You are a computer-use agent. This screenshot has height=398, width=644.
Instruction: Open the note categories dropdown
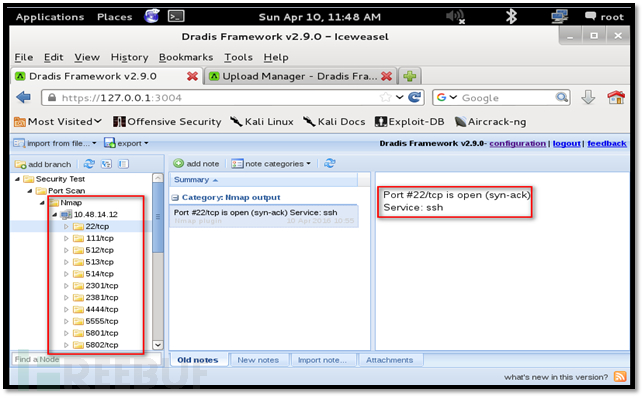[x=271, y=163]
